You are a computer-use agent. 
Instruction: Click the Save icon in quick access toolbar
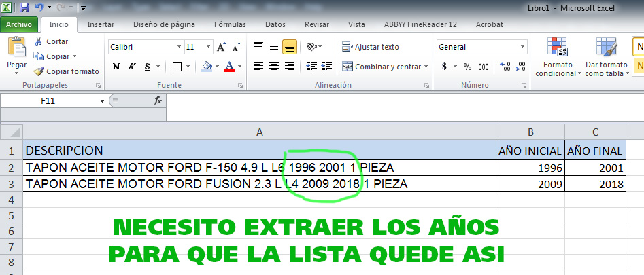24,7
